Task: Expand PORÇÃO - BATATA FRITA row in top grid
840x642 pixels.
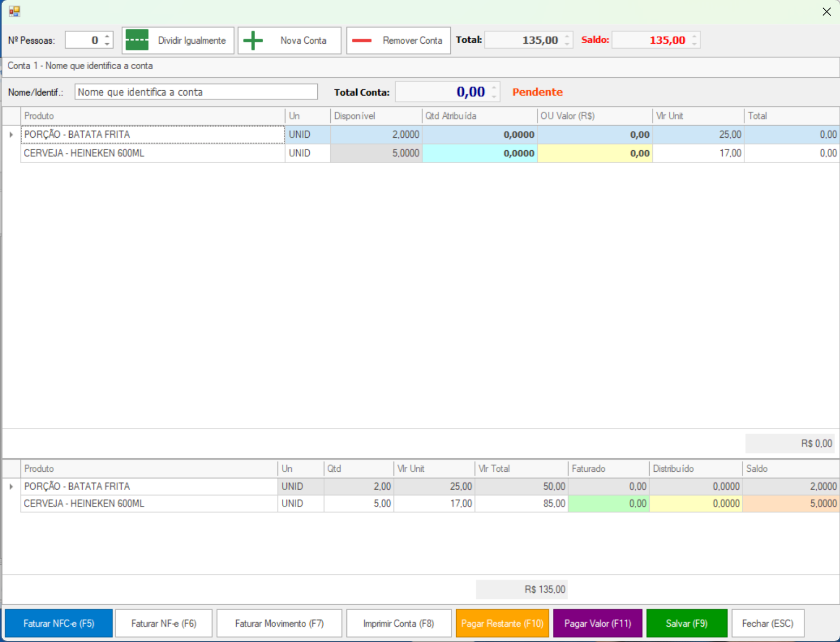Action: (11, 135)
